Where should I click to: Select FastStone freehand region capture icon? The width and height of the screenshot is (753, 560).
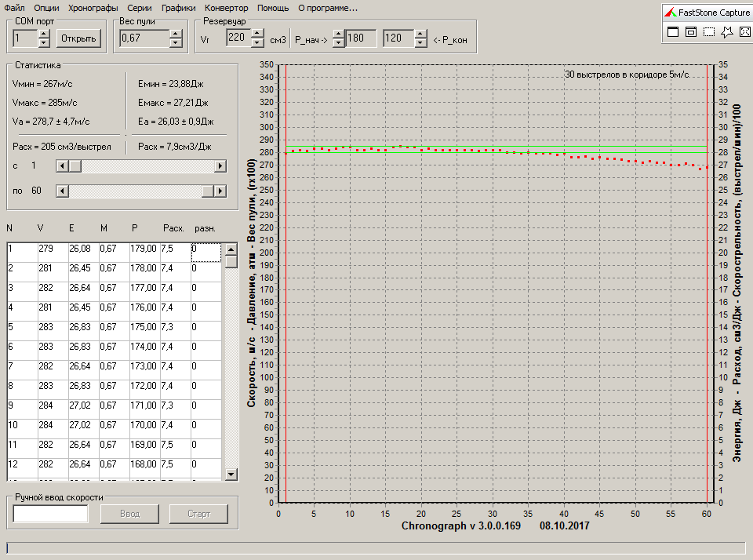click(x=727, y=31)
